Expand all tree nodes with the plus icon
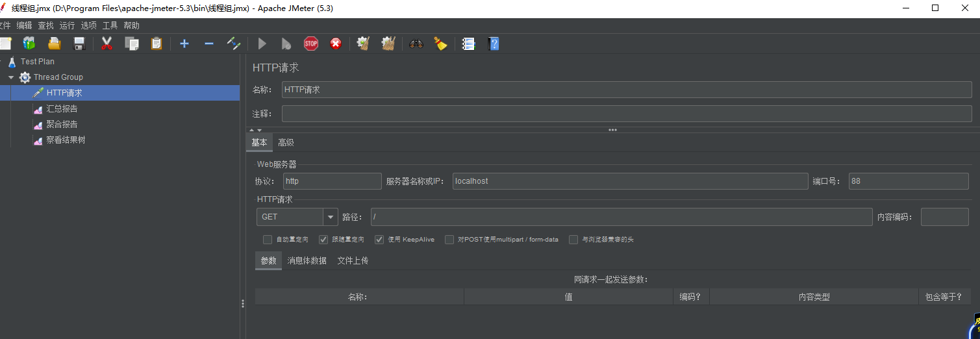Viewport: 980px width, 339px height. pos(184,44)
